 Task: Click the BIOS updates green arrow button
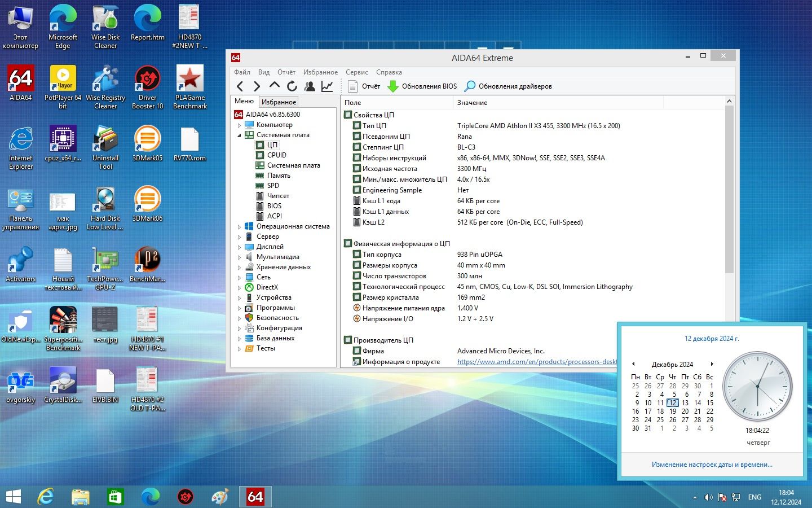coord(422,86)
